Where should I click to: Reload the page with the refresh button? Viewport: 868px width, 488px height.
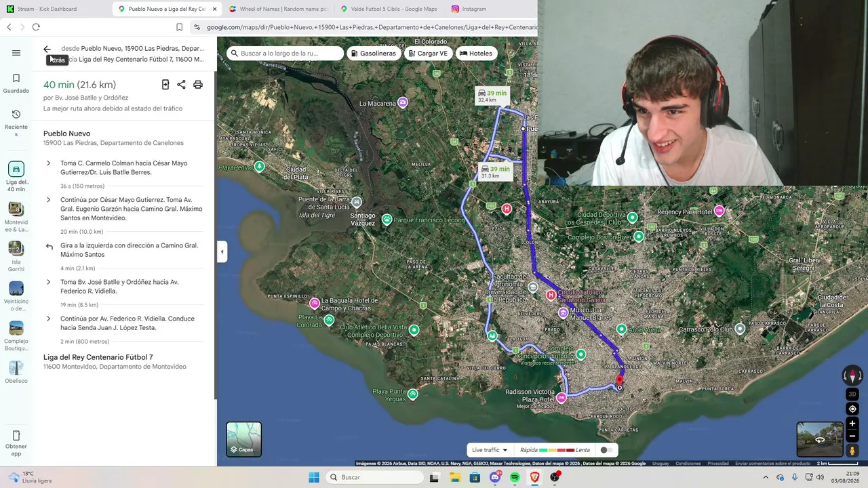pyautogui.click(x=36, y=27)
